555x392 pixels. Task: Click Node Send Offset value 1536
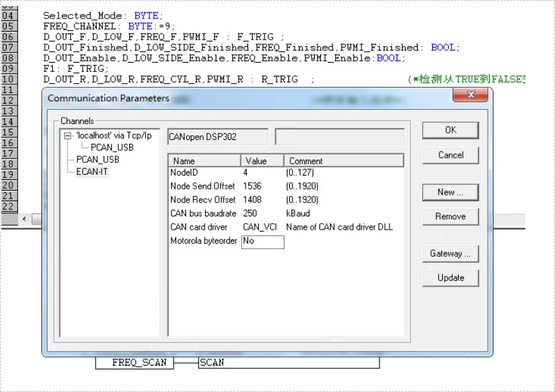click(x=252, y=186)
